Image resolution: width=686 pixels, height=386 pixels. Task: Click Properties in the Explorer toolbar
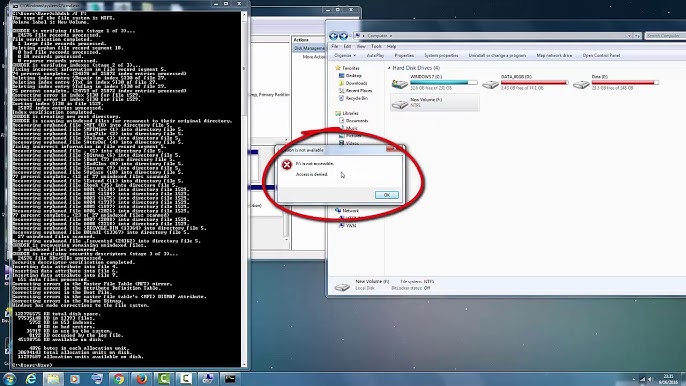click(404, 56)
